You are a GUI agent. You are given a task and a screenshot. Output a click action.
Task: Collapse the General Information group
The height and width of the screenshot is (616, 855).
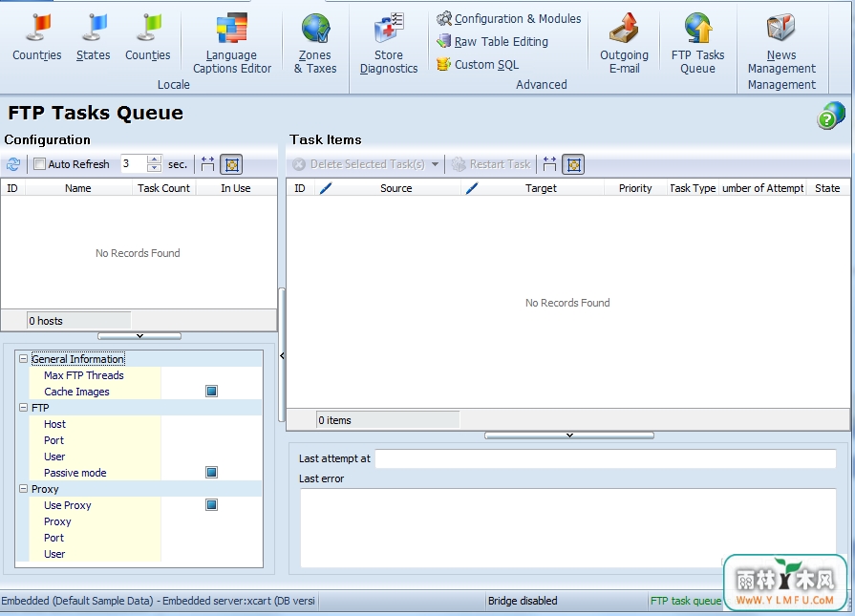24,359
